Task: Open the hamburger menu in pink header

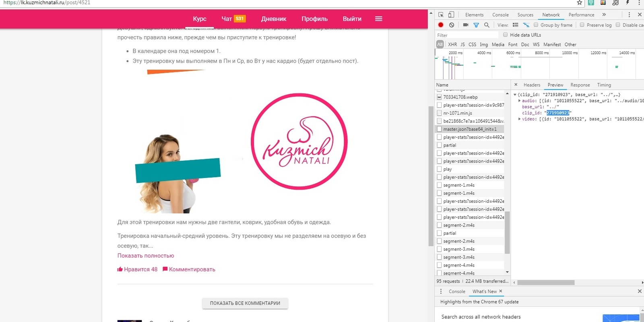Action: (378, 19)
